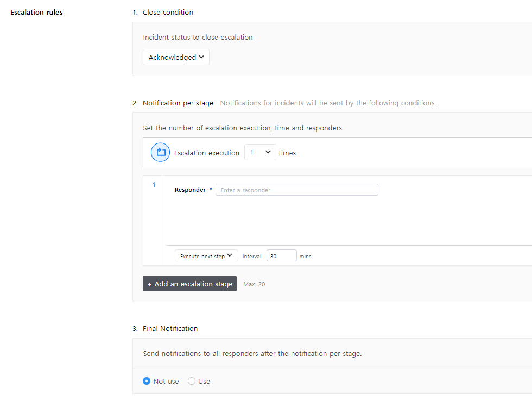Click the Responder required field label

[190, 190]
